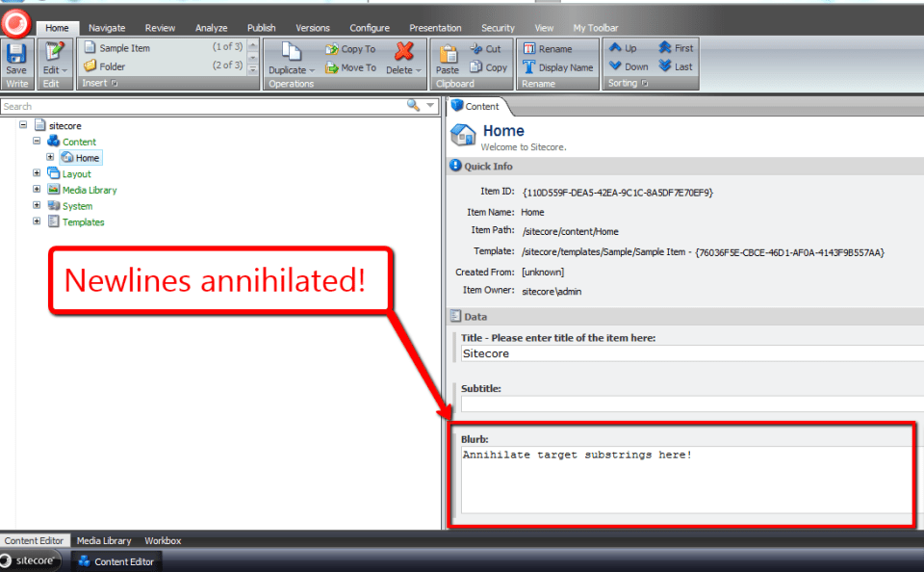Click the Cut scissors button
This screenshot has width=924, height=572.
tap(486, 48)
